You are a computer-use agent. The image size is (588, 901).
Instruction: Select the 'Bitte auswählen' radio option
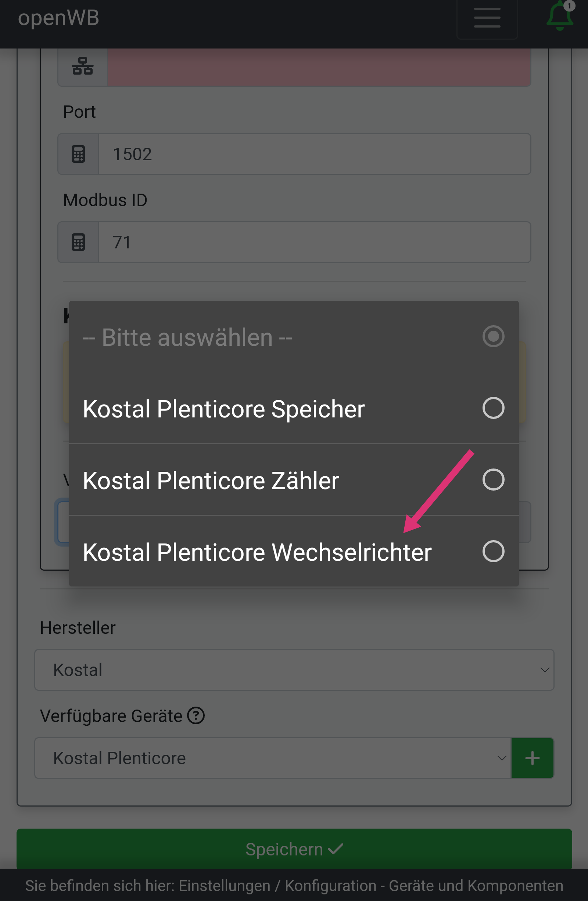(x=493, y=337)
